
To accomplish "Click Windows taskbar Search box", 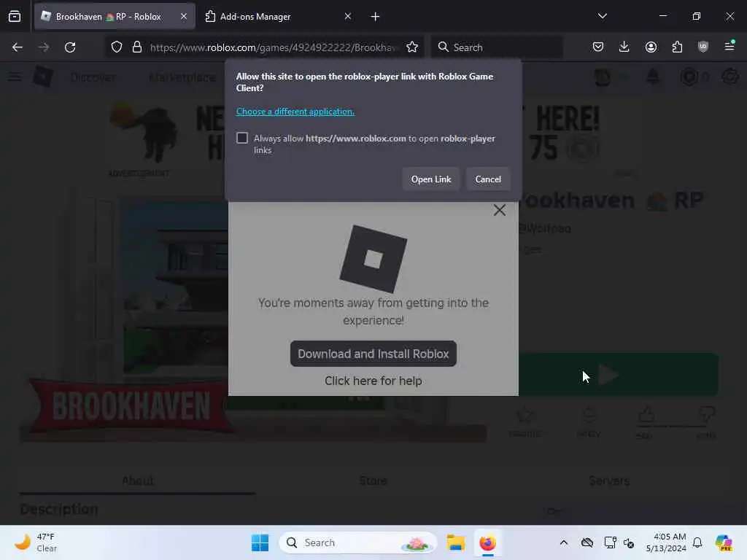I will pyautogui.click(x=357, y=542).
